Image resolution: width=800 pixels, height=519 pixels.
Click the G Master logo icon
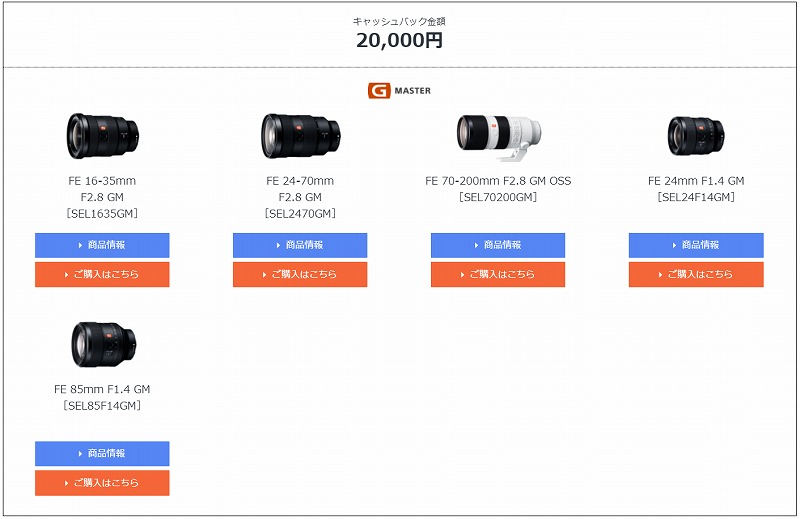(379, 91)
